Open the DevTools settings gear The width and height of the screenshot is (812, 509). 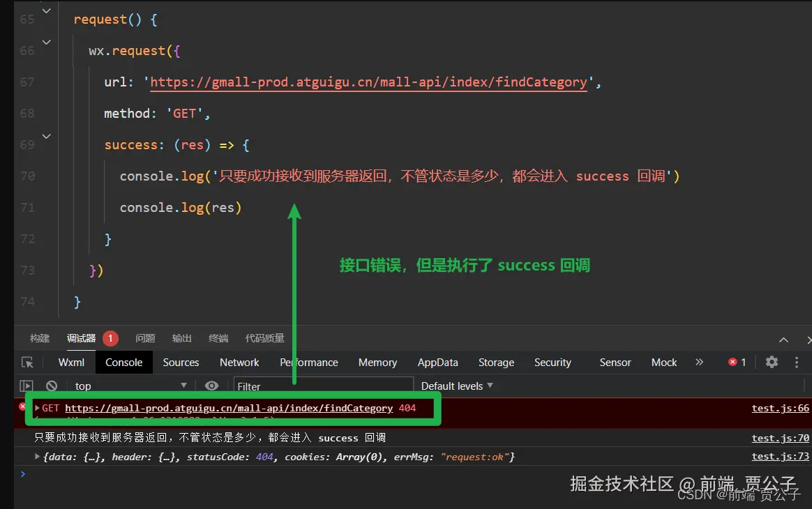[x=772, y=362]
